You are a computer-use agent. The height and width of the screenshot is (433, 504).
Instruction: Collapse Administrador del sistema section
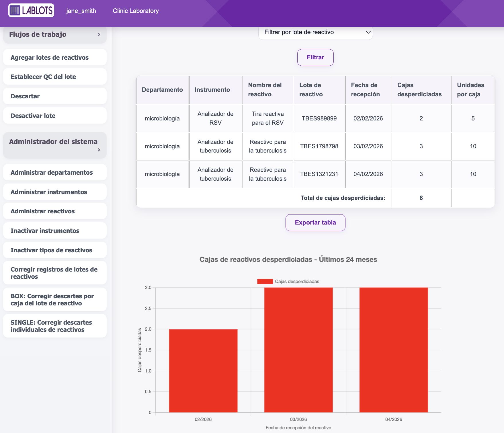[55, 145]
